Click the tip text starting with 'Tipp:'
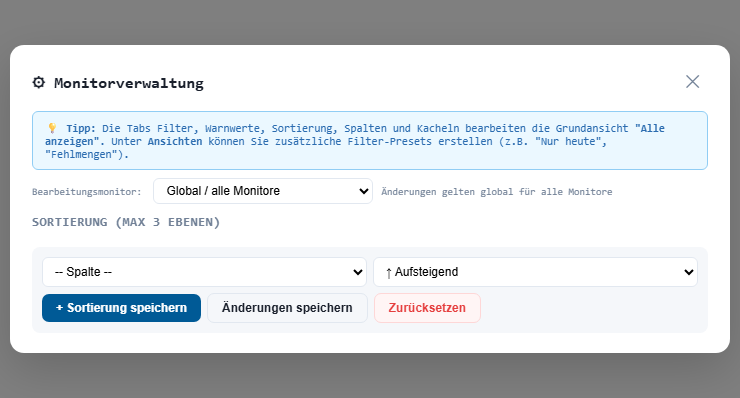This screenshot has width=740, height=398. tap(355, 141)
